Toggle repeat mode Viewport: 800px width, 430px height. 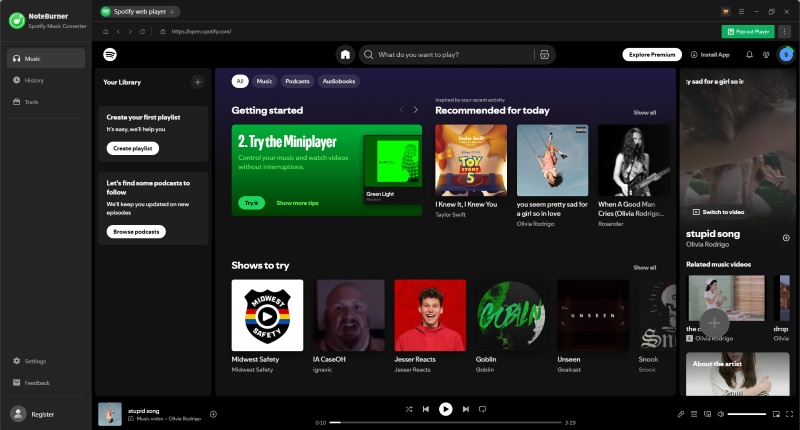[483, 409]
